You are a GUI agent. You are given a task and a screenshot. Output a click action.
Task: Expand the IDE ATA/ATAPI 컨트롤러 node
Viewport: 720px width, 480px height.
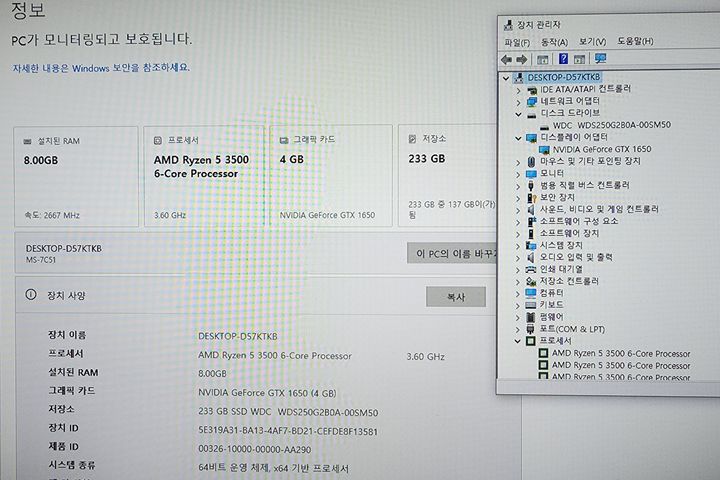518,90
